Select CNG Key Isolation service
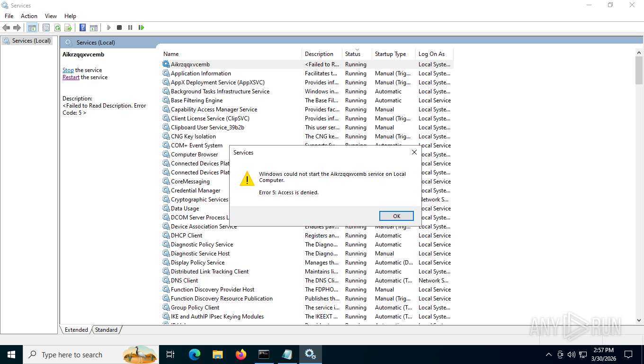Screen dimensions: 644x364 (x=307, y=136)
